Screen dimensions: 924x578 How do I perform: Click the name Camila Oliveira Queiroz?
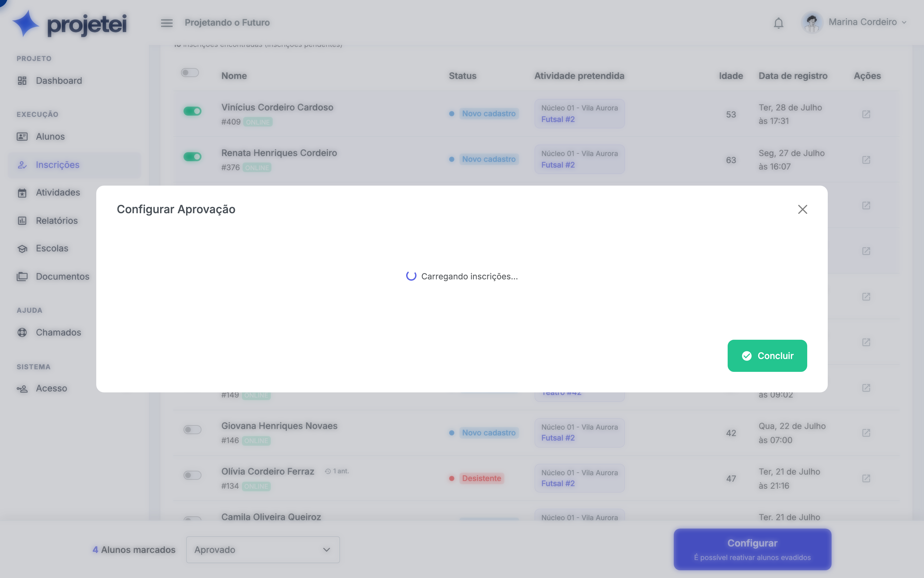pos(271,517)
